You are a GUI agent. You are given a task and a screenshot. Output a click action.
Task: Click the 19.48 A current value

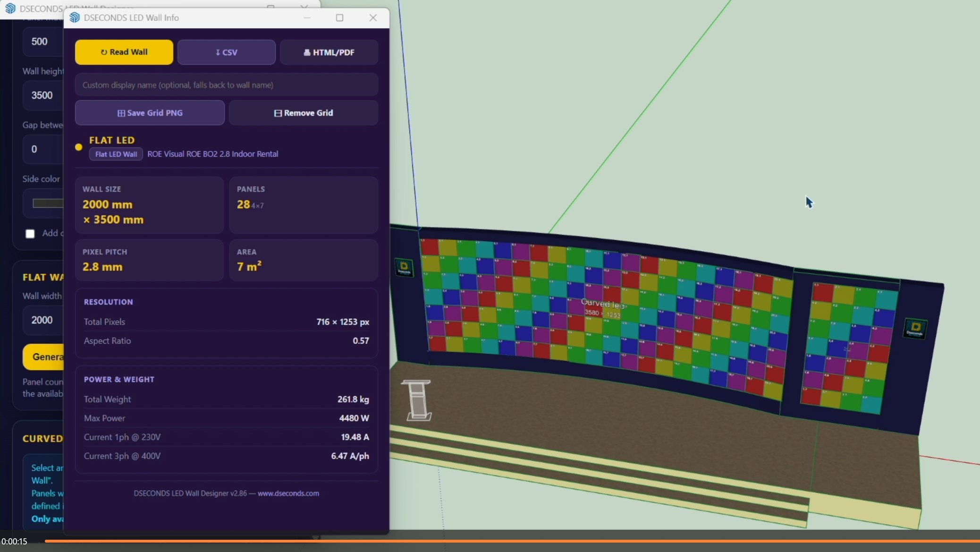355,437
